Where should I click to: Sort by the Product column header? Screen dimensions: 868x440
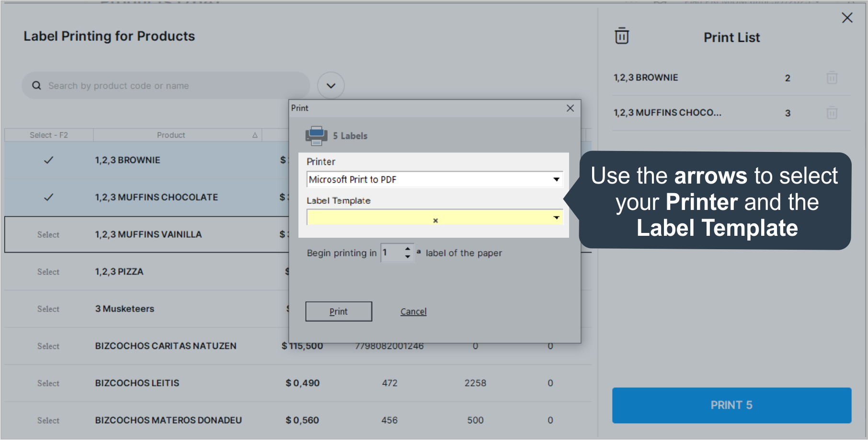[x=171, y=135]
